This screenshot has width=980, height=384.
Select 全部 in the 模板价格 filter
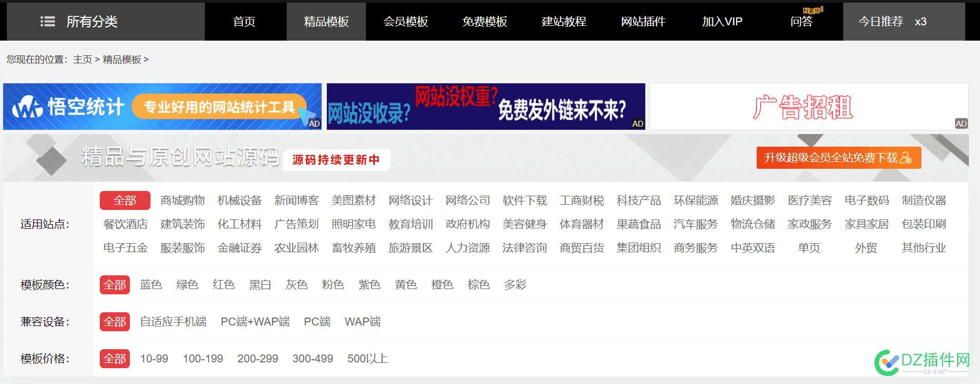tap(115, 359)
